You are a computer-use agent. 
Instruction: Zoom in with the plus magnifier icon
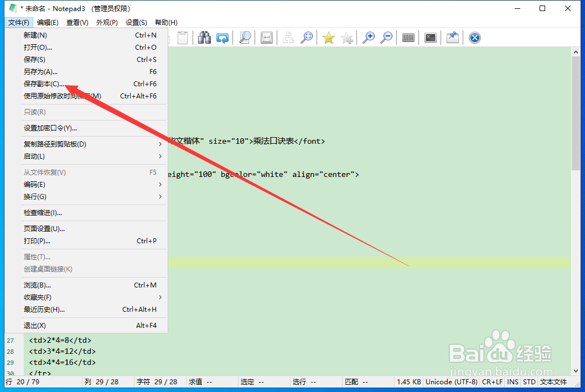coord(369,38)
